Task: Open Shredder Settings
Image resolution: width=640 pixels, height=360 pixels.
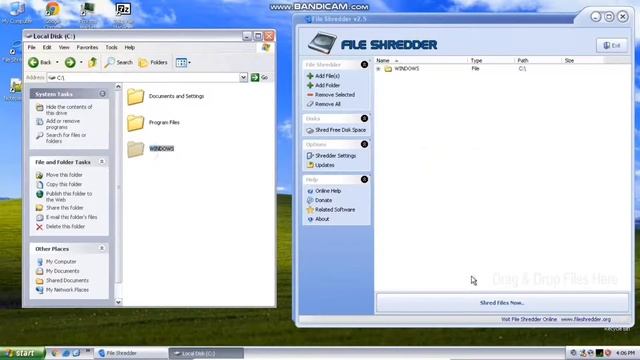Action: pyautogui.click(x=331, y=156)
